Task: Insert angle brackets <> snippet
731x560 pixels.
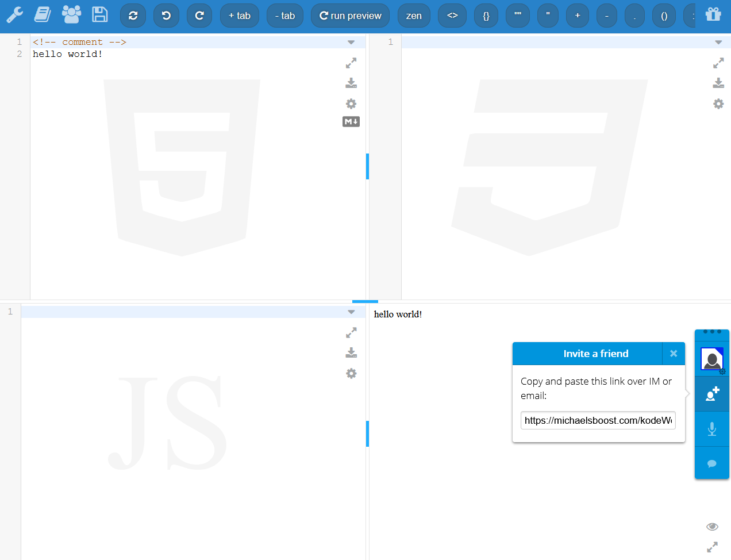Action: point(452,16)
